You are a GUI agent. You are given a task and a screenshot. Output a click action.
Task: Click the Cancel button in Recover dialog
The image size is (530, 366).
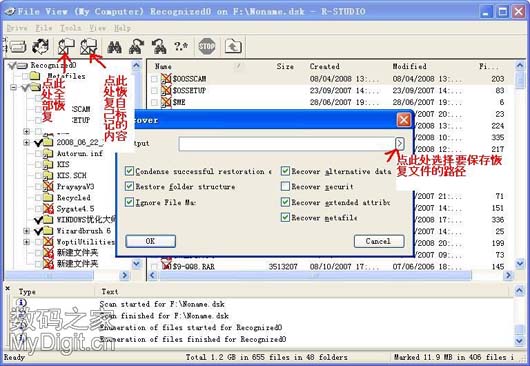[x=379, y=241]
